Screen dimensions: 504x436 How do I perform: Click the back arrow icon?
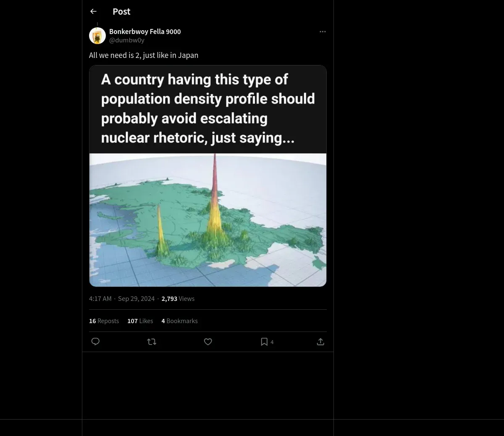[93, 12]
